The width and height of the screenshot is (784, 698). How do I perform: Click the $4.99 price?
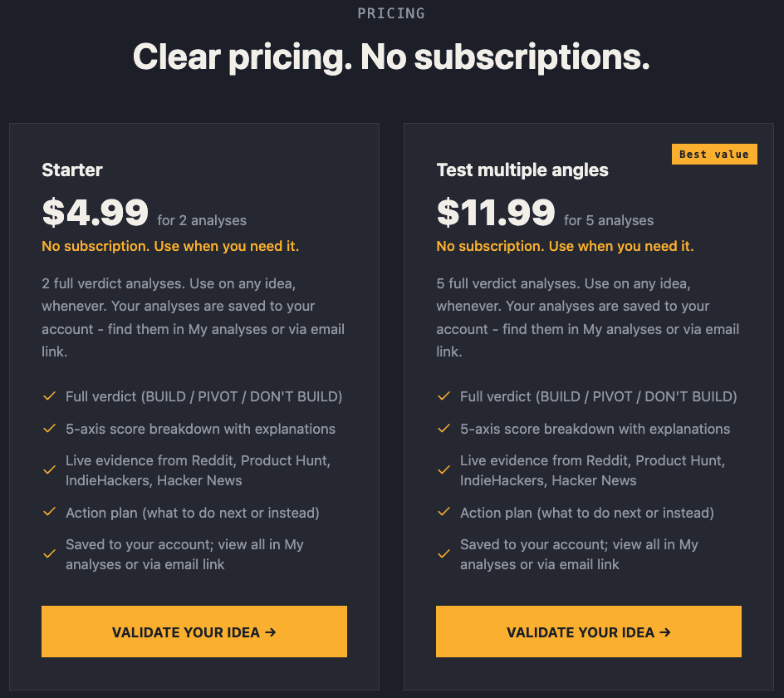coord(96,213)
